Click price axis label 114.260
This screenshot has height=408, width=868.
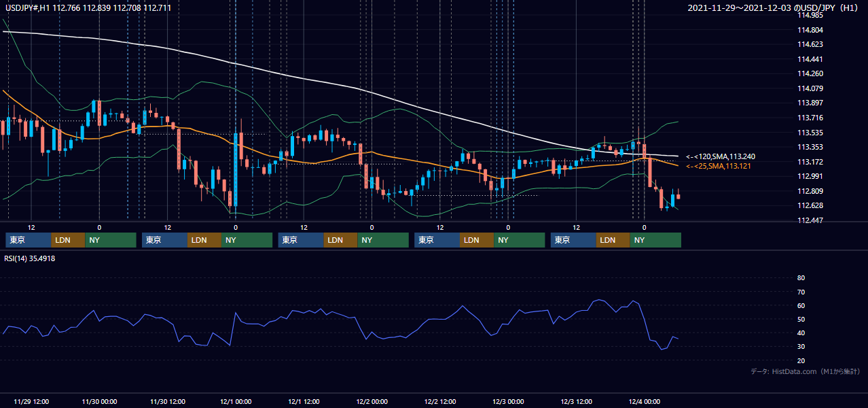(x=810, y=73)
